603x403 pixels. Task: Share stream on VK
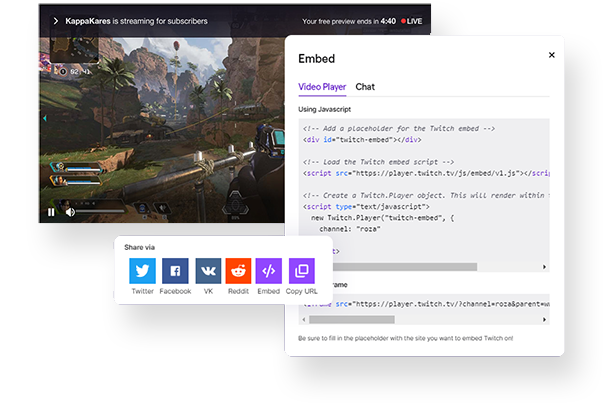point(207,271)
